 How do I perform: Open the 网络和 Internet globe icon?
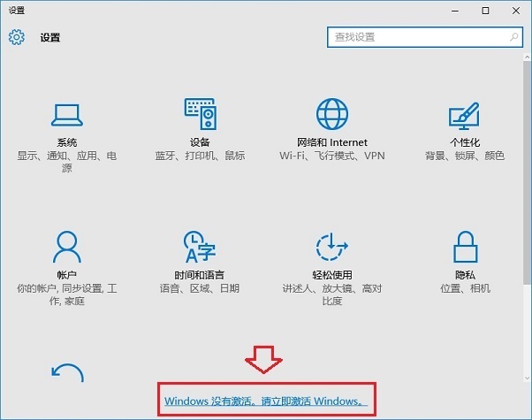[332, 114]
